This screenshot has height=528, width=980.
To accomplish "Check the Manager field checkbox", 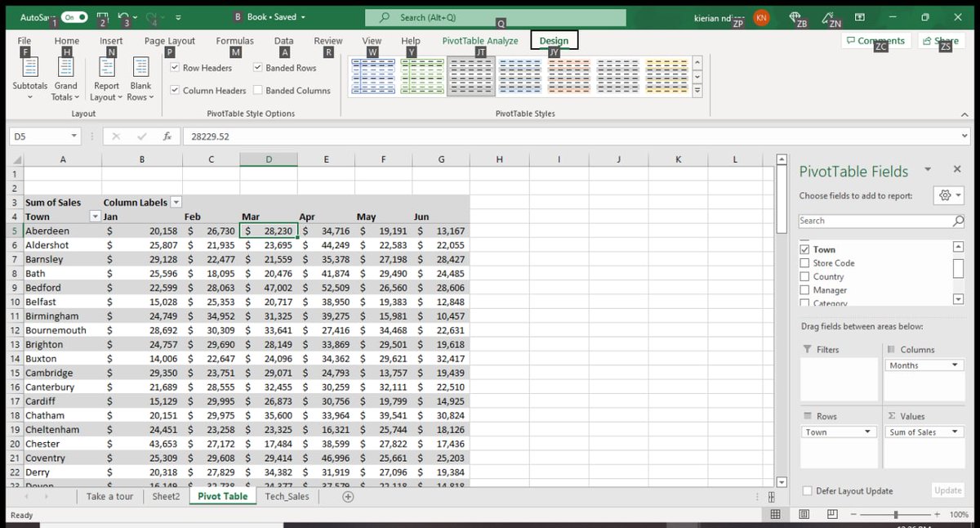I will coord(805,290).
